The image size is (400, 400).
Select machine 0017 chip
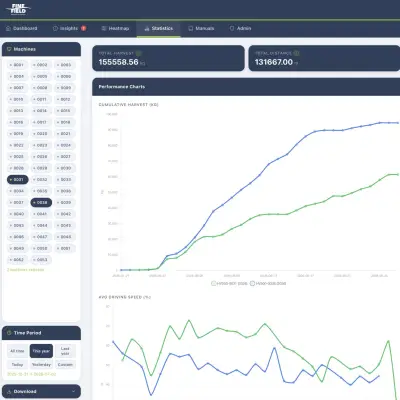pyautogui.click(x=41, y=122)
